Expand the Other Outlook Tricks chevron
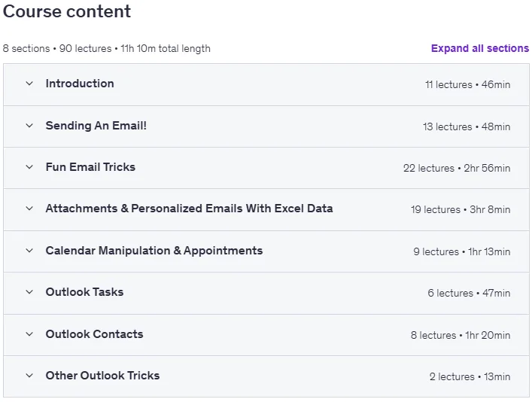532x402 pixels. tap(29, 376)
